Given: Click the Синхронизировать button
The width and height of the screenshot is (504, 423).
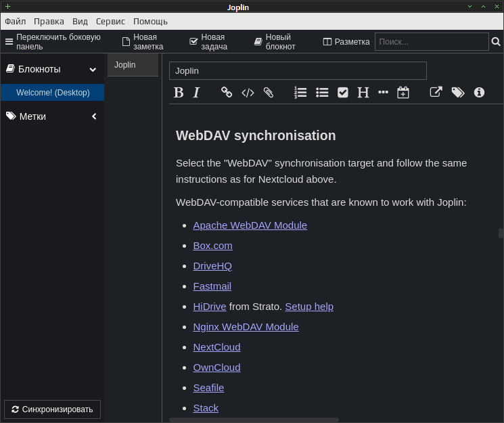Looking at the screenshot, I should (x=52, y=409).
